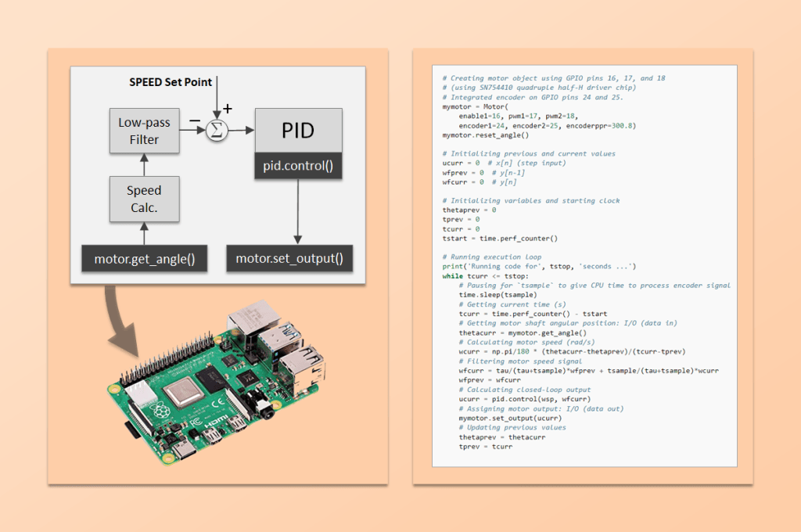The height and width of the screenshot is (532, 801).
Task: Click comment 'Creating motor object using GPIO pins'
Action: pos(554,78)
